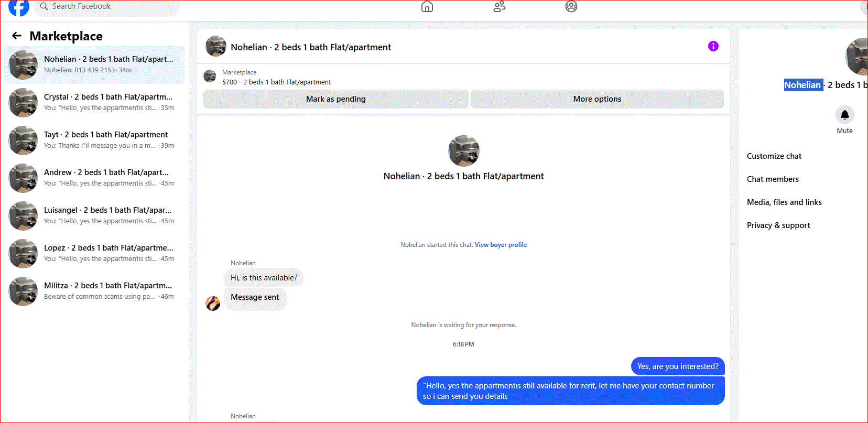Click chat header title Nohelian listing
This screenshot has height=423, width=868.
click(311, 47)
